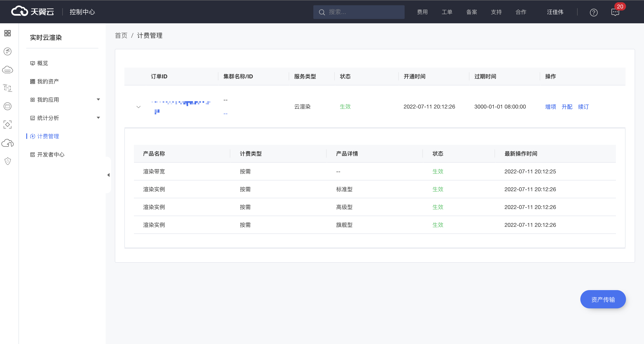
Task: Collapse the sidebar with triangle handle
Action: [108, 175]
